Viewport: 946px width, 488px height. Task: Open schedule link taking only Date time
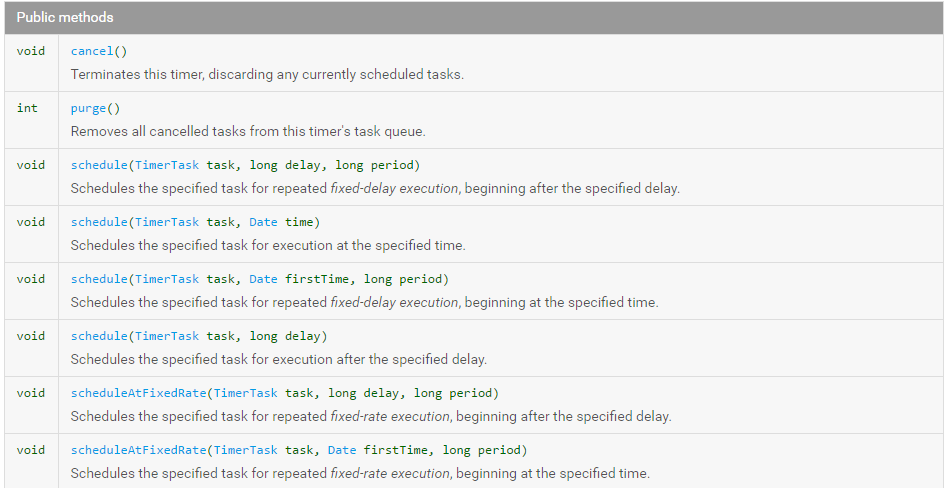(98, 222)
